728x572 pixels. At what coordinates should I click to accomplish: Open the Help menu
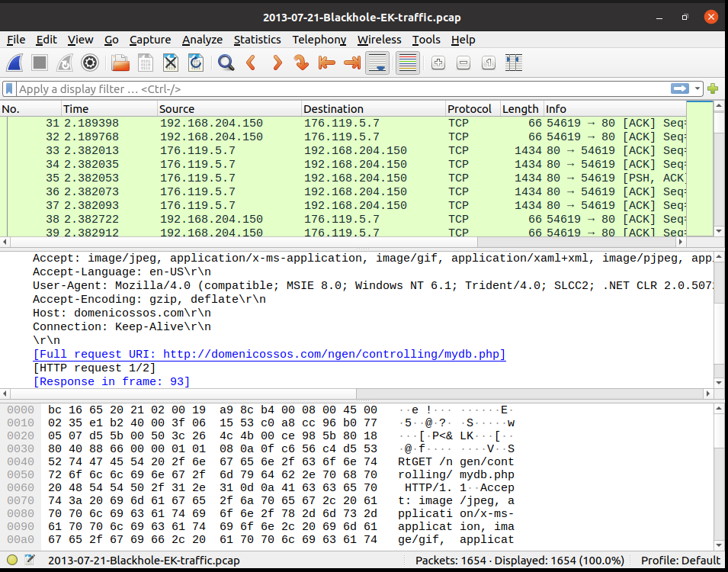click(463, 40)
